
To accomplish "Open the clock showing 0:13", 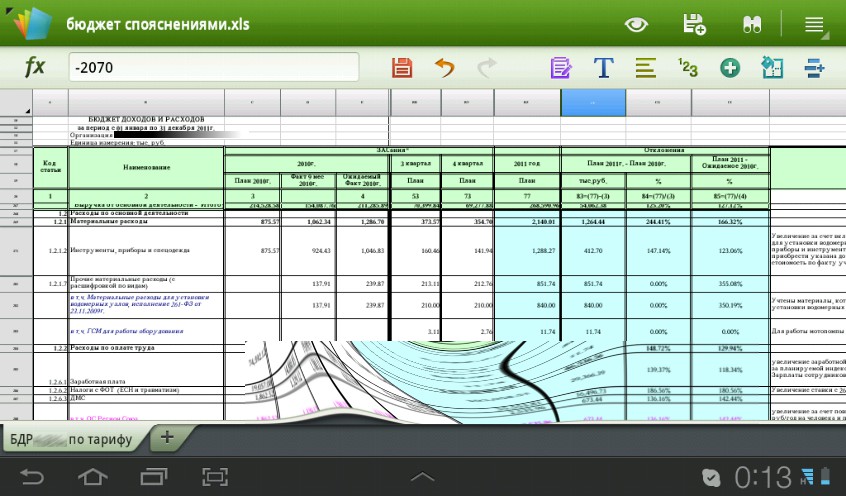I will (762, 478).
